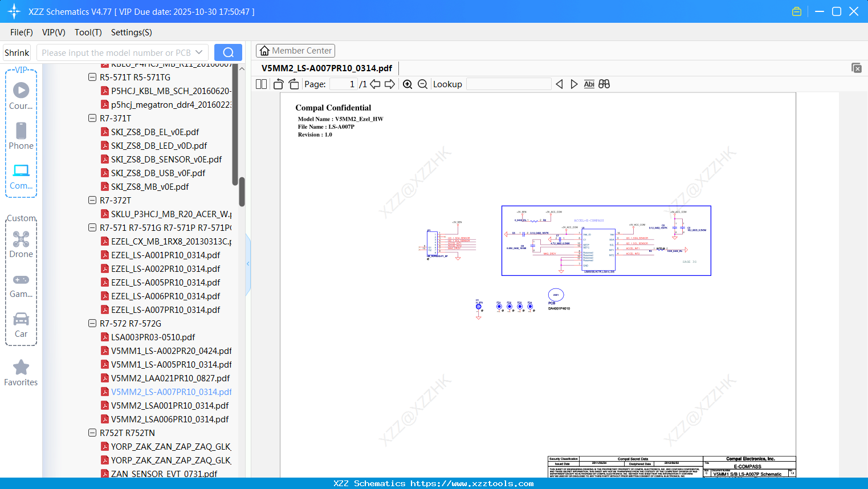Image resolution: width=868 pixels, height=489 pixels.
Task: Click the blue search button
Action: [228, 52]
